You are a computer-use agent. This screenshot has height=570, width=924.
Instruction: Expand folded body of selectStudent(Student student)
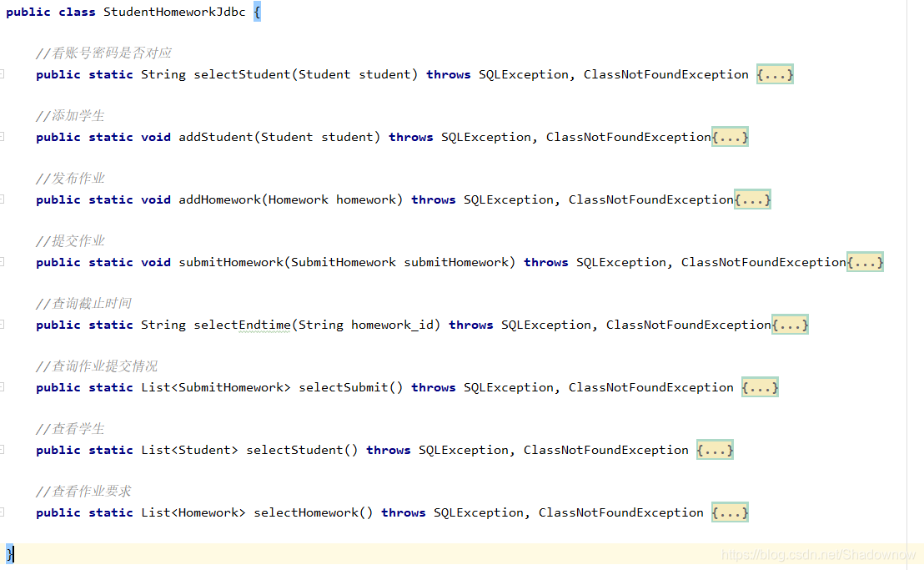775,74
